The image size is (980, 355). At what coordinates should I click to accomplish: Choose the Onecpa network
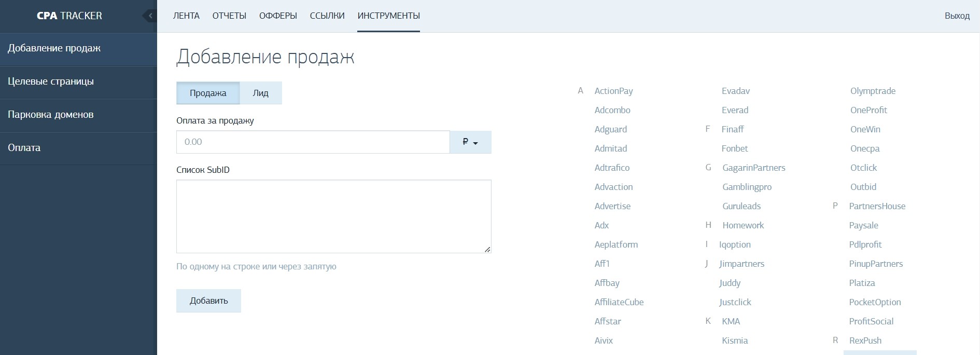865,148
